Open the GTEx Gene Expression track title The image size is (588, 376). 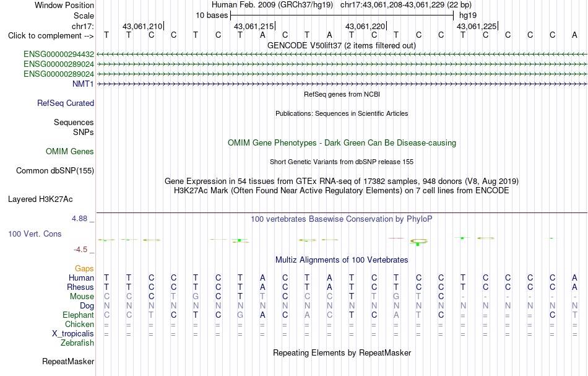coord(342,181)
